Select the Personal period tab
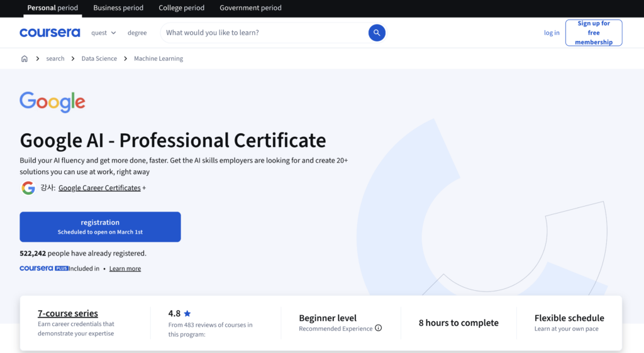This screenshot has width=644, height=353. 53,8
